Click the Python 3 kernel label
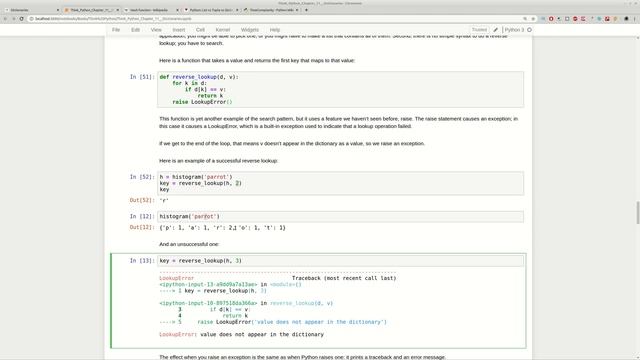 pos(514,30)
